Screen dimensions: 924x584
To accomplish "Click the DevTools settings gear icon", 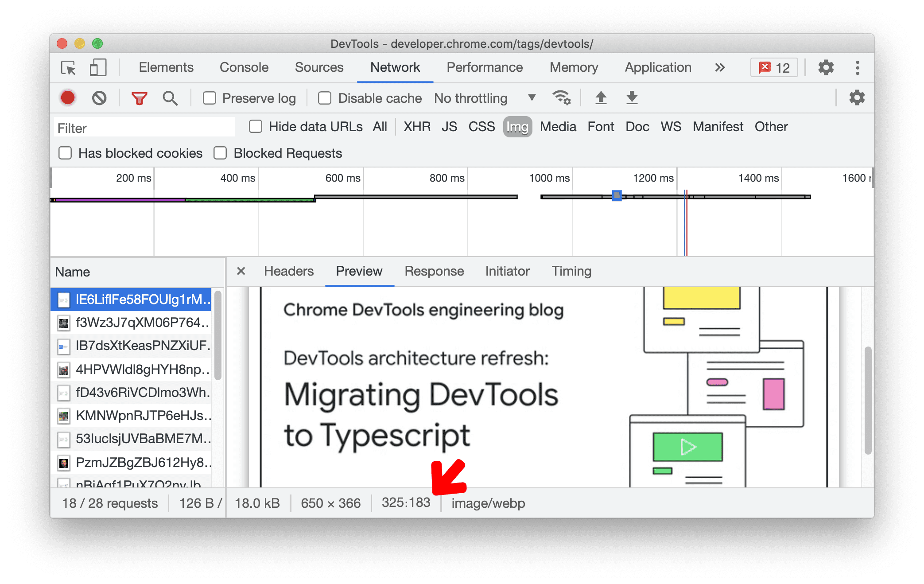I will tap(824, 67).
